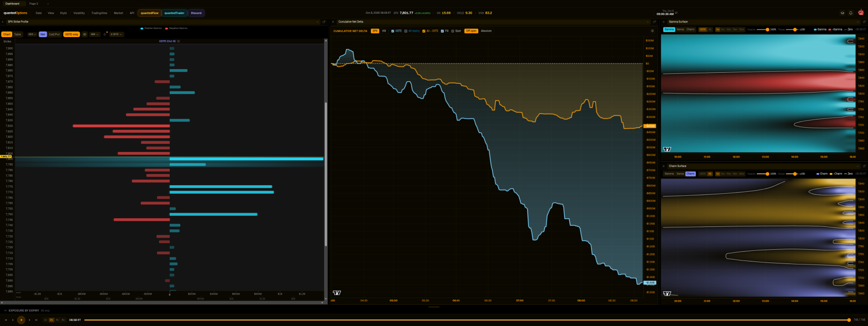Open the API menu

132,13
